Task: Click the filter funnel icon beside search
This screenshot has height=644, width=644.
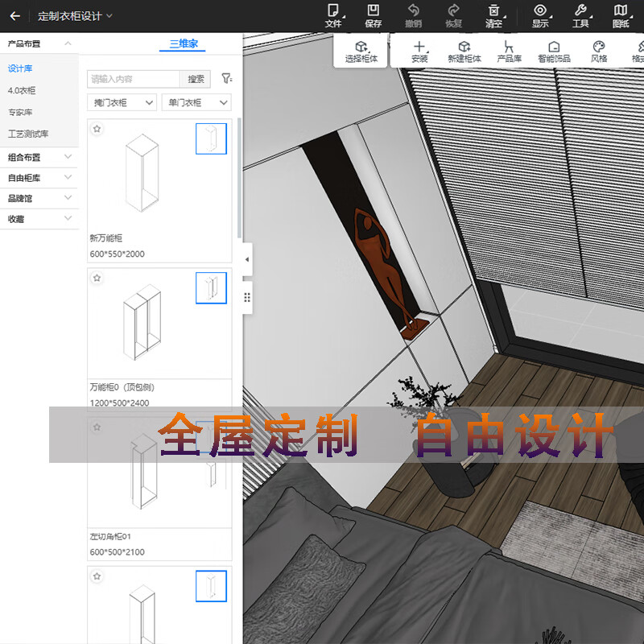Action: pyautogui.click(x=226, y=79)
